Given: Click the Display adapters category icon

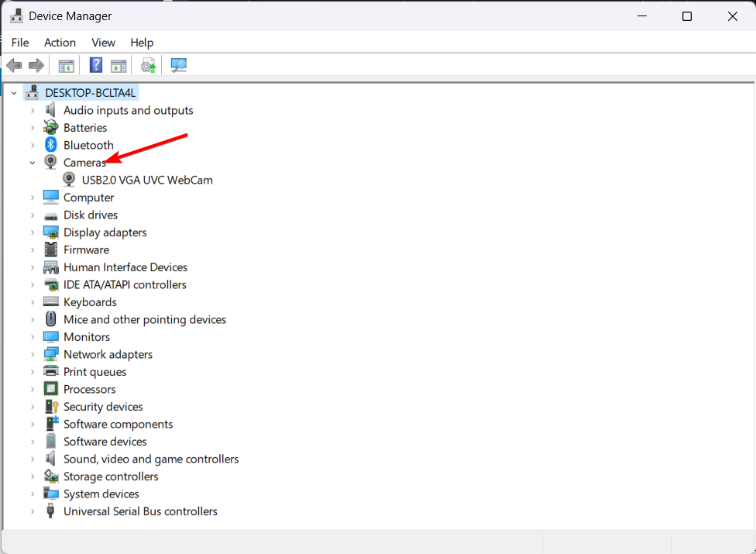Looking at the screenshot, I should pyautogui.click(x=50, y=232).
